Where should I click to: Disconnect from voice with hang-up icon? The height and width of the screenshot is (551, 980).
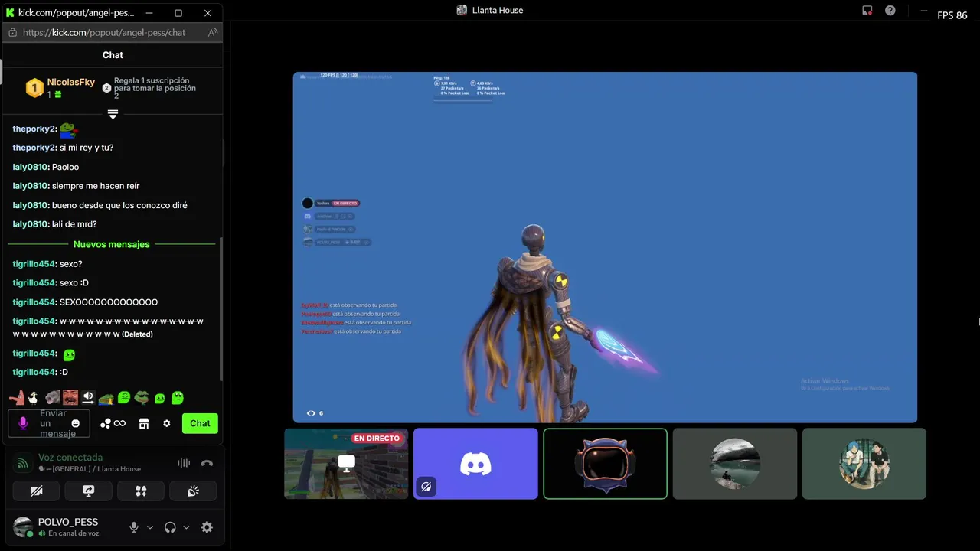point(207,463)
